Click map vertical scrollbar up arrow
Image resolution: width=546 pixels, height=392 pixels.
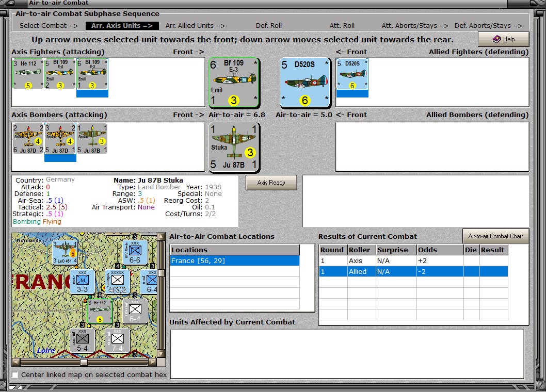click(161, 237)
